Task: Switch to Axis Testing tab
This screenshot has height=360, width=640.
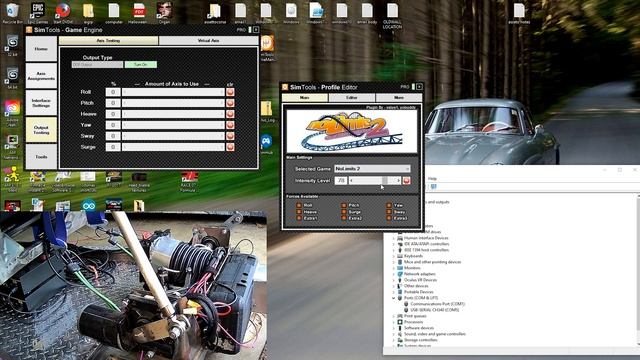Action: (x=109, y=40)
